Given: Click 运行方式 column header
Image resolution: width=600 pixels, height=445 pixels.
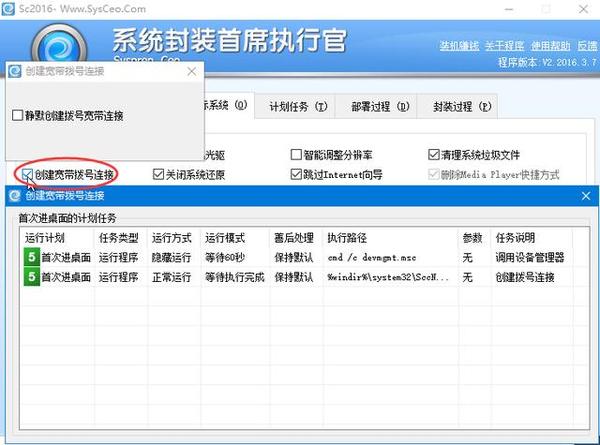Looking at the screenshot, I should (x=171, y=238).
